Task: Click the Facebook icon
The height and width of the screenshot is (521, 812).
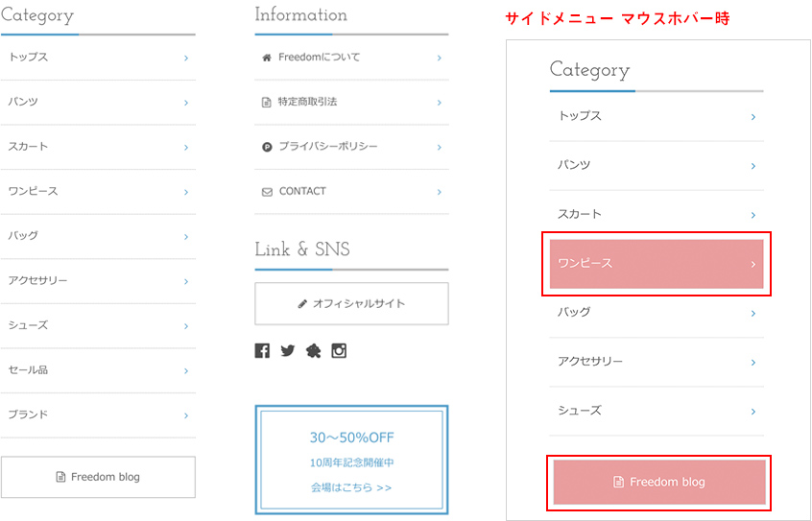Action: 262,351
